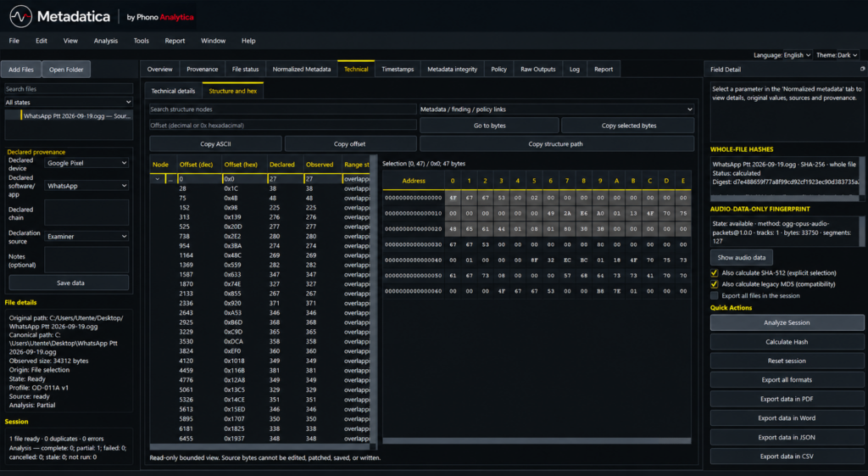Open the Report menu in menu bar
868x476 pixels.
click(175, 41)
